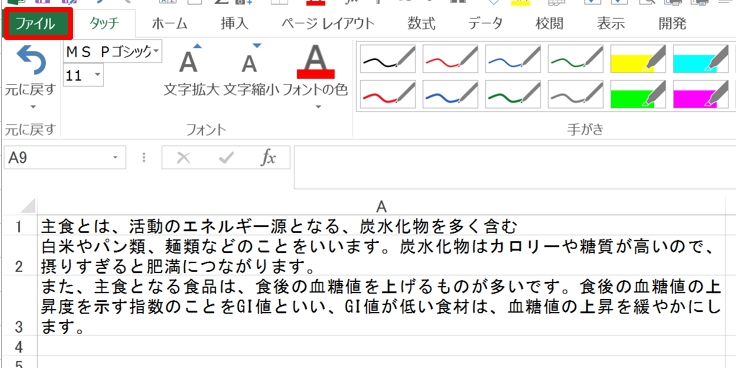Click the 文字拡大 enlarge font icon
Viewport: 736px width, 368px height.
pos(189,59)
